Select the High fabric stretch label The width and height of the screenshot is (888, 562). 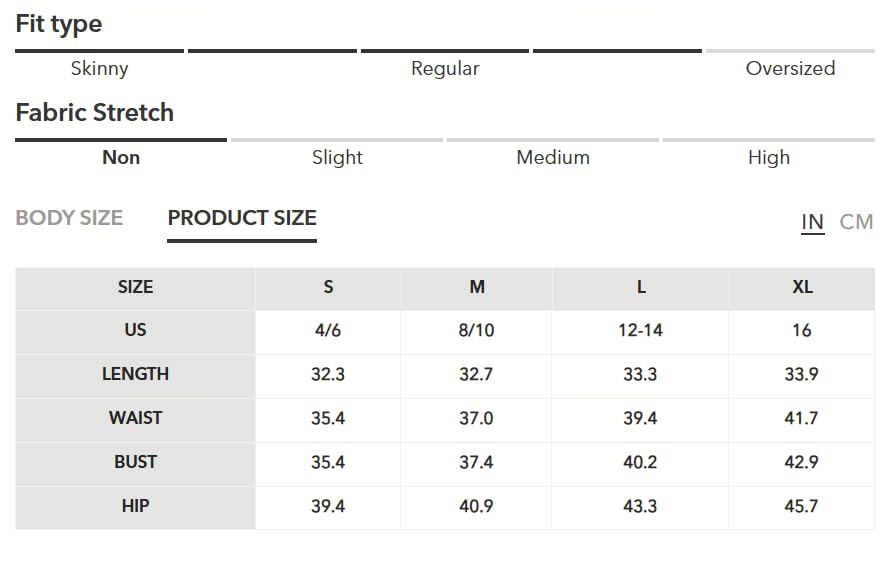coord(769,157)
